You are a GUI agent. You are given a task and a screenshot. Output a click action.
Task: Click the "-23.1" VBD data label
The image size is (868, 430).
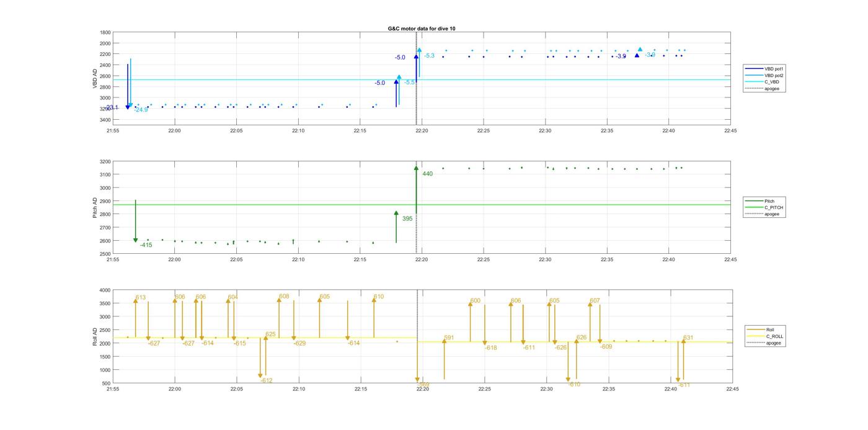click(x=112, y=107)
